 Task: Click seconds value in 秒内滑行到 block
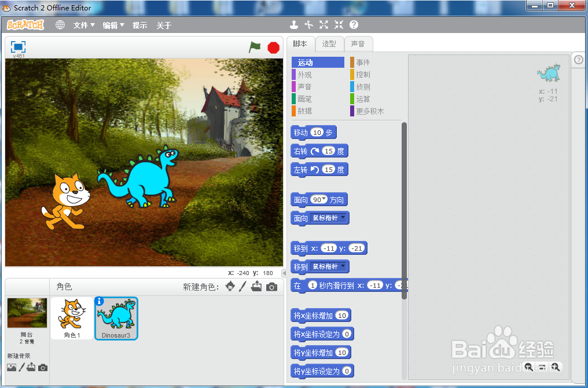[313, 285]
